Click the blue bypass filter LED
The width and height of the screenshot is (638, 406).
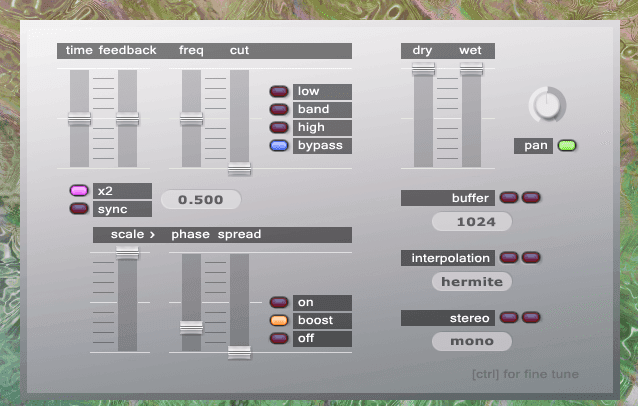[x=278, y=146]
